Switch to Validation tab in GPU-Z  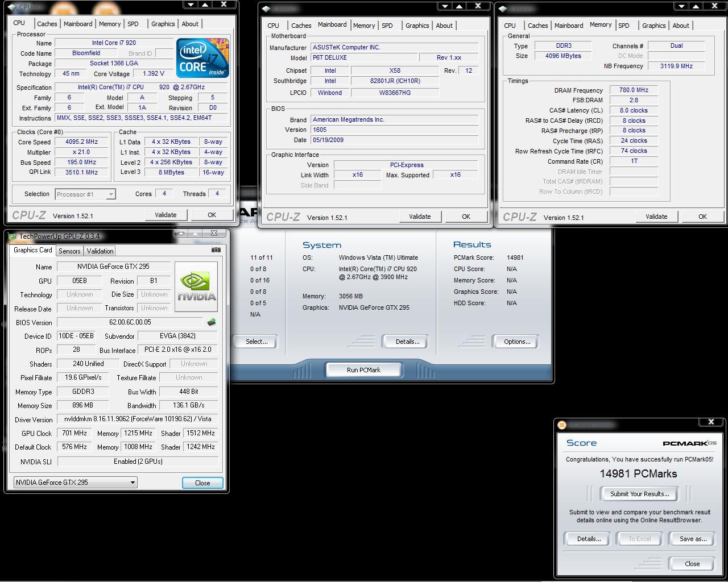[x=100, y=251]
